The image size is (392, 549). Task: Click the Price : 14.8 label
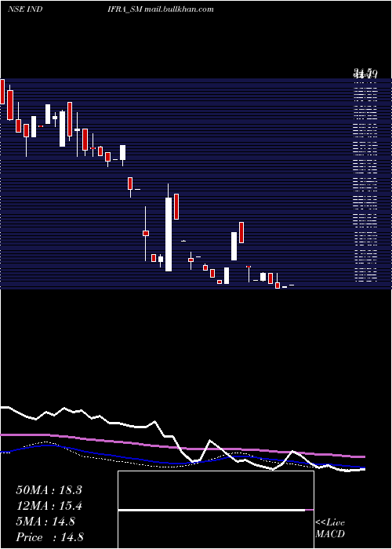49,537
